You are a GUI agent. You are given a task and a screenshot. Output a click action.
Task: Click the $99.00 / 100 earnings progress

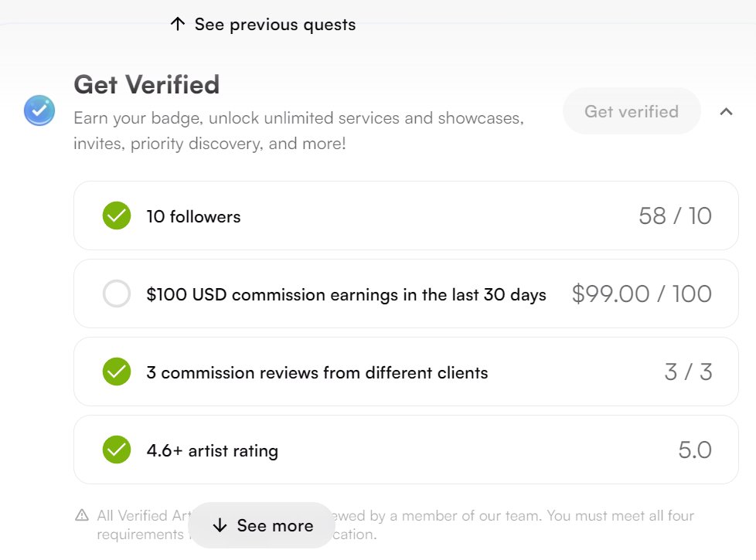tap(642, 294)
